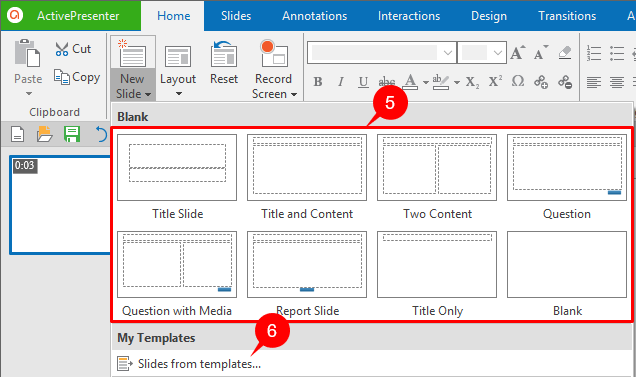Apply bulleted list formatting
This screenshot has width=636, height=377.
click(617, 53)
